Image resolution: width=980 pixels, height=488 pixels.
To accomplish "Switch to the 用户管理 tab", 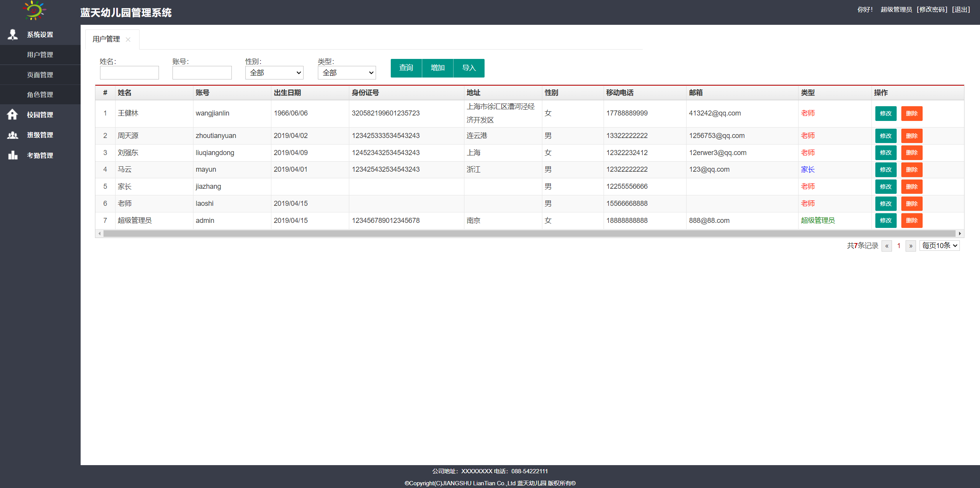I will click(106, 39).
